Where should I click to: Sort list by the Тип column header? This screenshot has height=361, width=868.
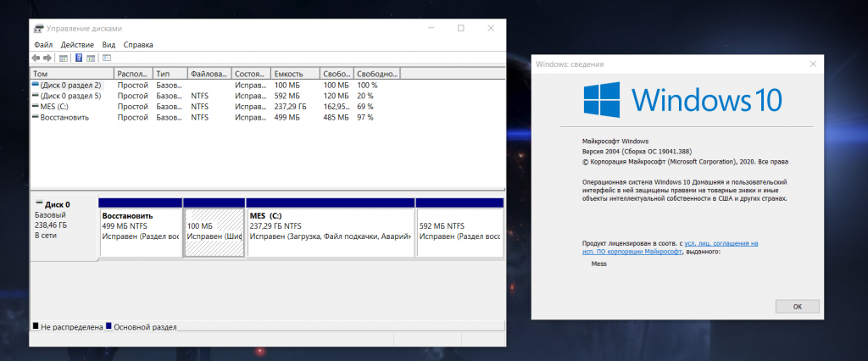(x=170, y=74)
